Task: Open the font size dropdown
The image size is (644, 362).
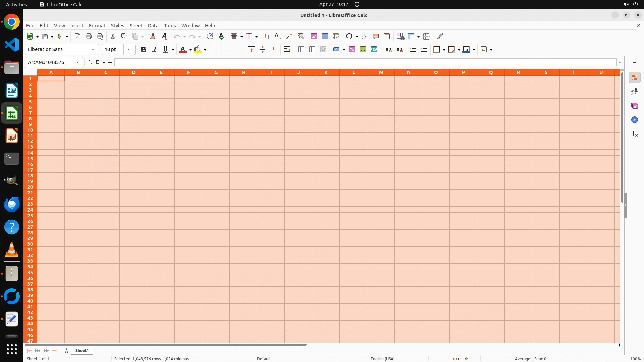Action: coord(129,49)
